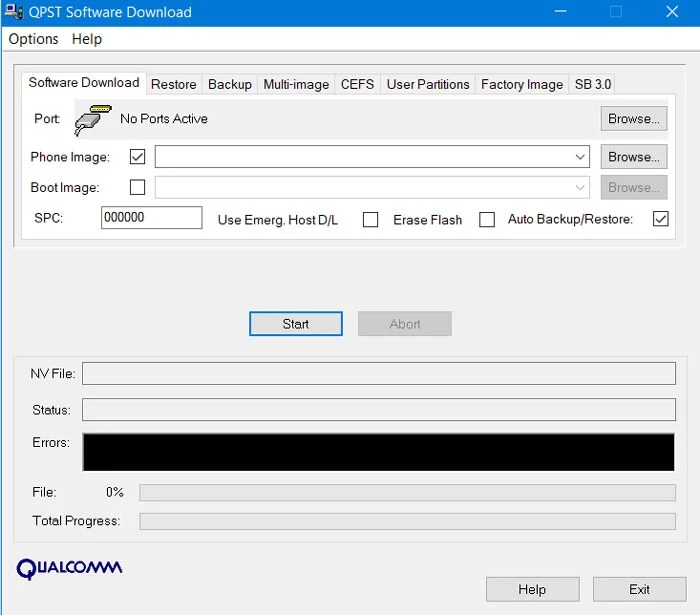Switch to the User Partitions tab

point(428,84)
